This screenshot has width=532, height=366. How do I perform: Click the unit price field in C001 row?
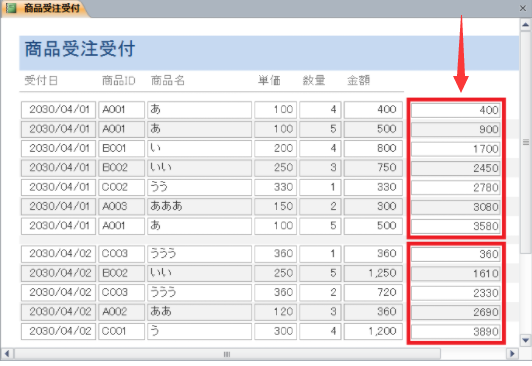[276, 331]
